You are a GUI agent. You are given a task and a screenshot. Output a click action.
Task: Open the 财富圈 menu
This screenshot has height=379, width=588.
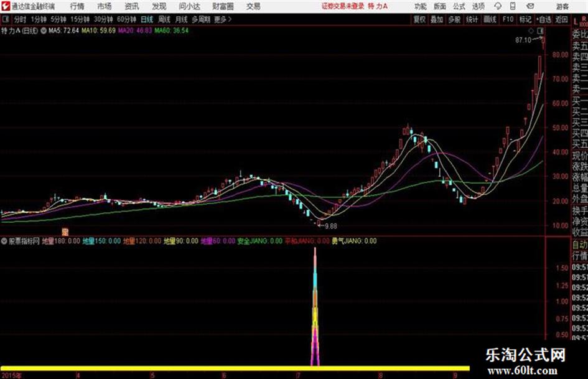point(223,6)
